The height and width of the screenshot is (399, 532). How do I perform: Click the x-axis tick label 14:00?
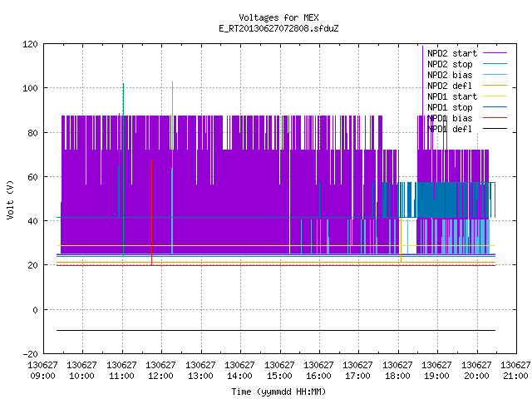click(x=239, y=376)
